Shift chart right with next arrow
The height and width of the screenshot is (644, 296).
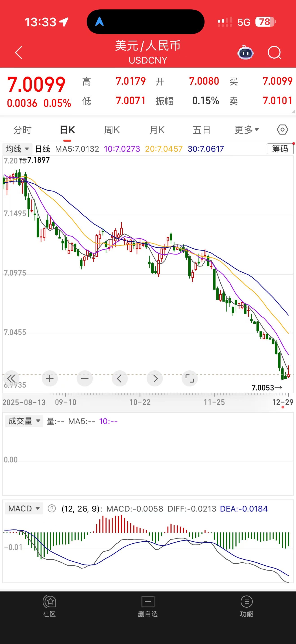pyautogui.click(x=155, y=379)
